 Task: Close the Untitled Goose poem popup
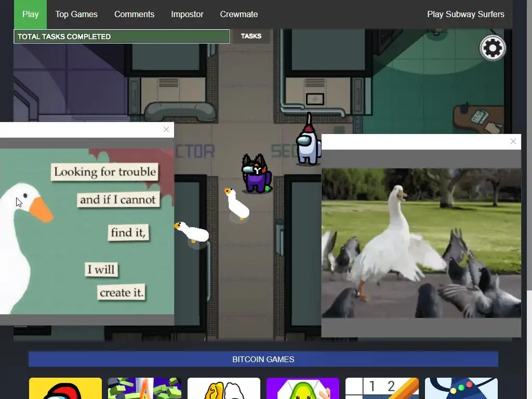point(166,129)
